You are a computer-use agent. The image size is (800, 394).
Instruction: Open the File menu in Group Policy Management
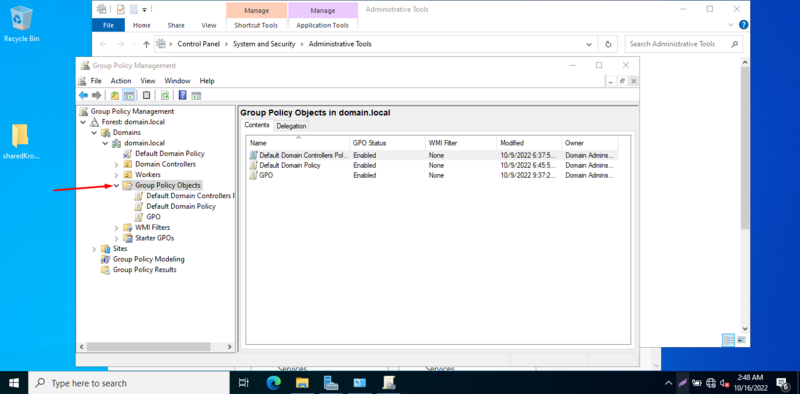[96, 81]
